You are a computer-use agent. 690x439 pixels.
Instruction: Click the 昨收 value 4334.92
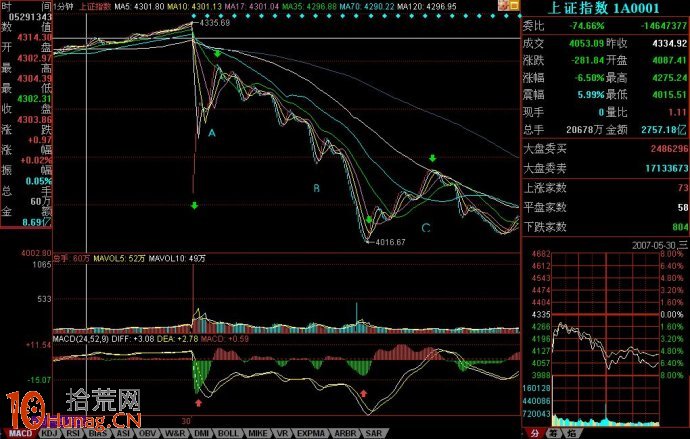668,44
